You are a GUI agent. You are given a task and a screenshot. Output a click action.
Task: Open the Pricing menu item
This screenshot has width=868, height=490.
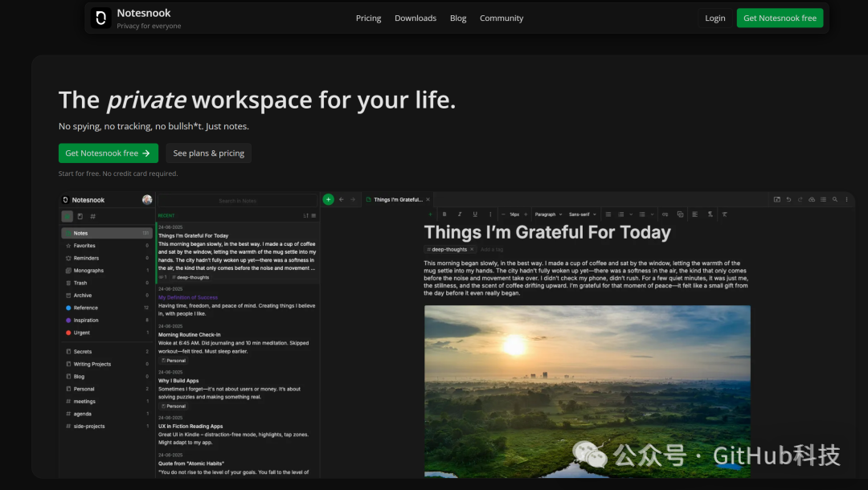[x=368, y=18]
